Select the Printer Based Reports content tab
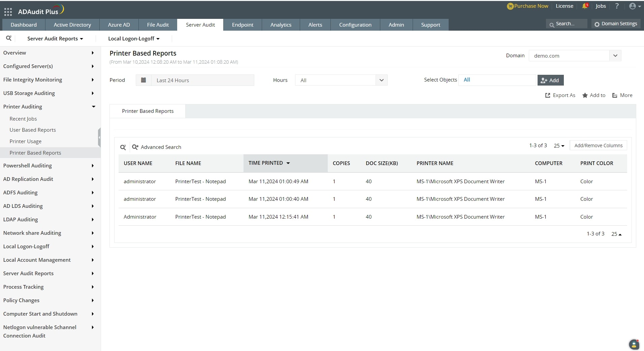Image resolution: width=644 pixels, height=351 pixels. pos(148,111)
